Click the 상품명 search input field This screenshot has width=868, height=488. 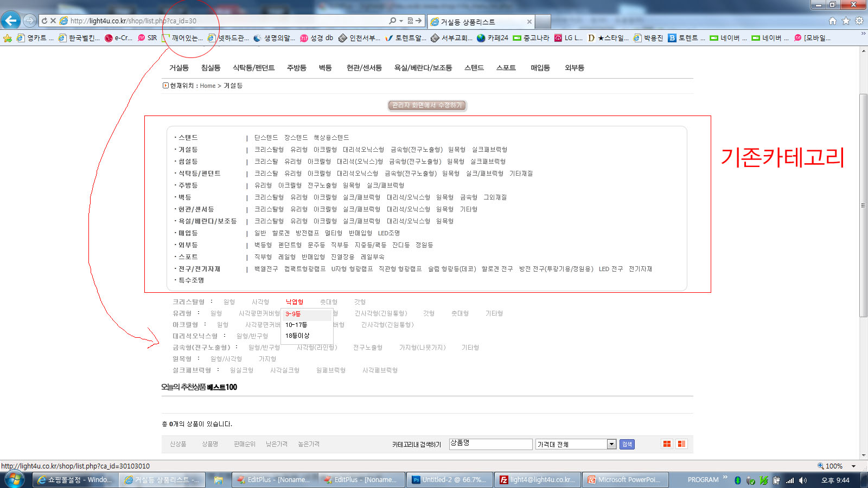point(490,444)
